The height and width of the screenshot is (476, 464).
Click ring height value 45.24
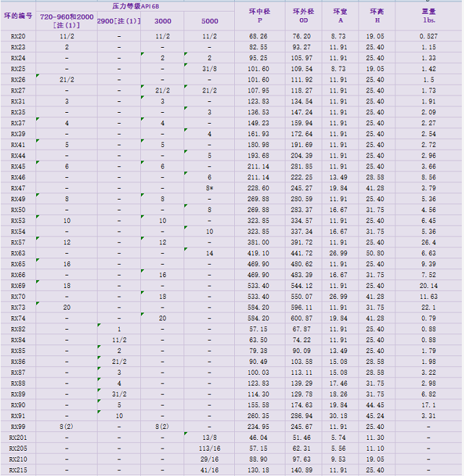pos(375,416)
